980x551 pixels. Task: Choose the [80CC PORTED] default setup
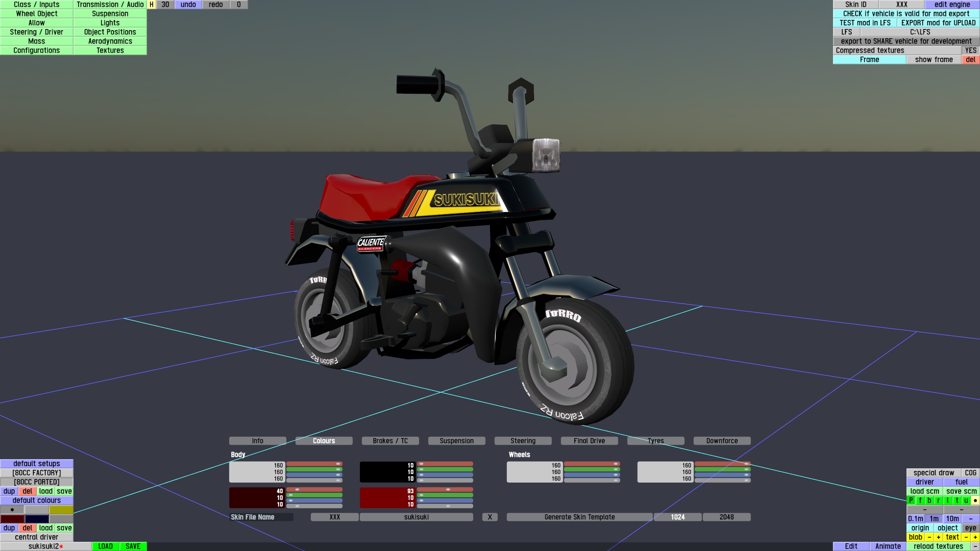point(37,482)
